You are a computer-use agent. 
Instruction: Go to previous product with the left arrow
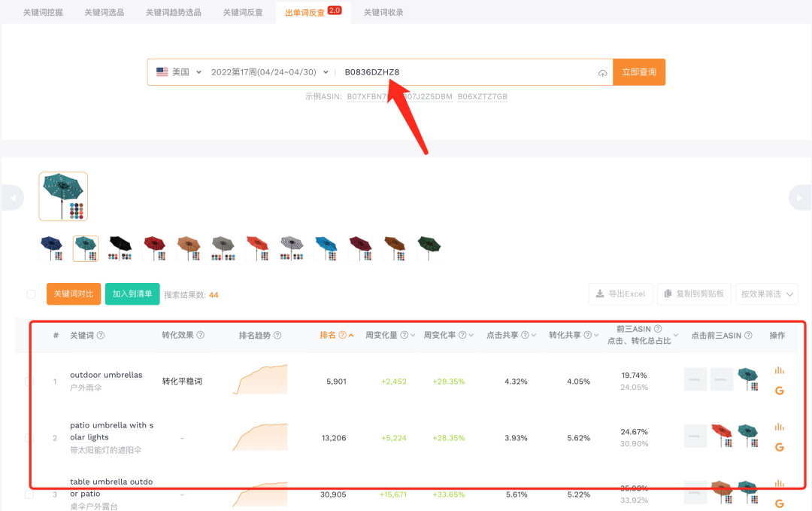11,197
